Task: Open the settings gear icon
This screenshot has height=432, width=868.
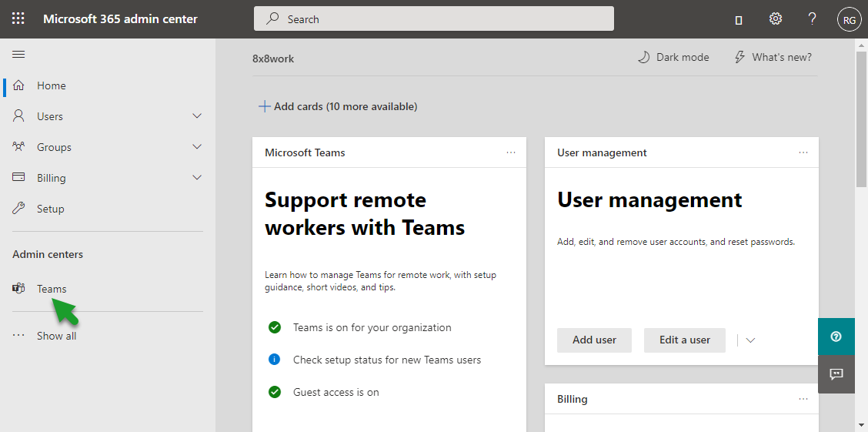Action: click(776, 18)
